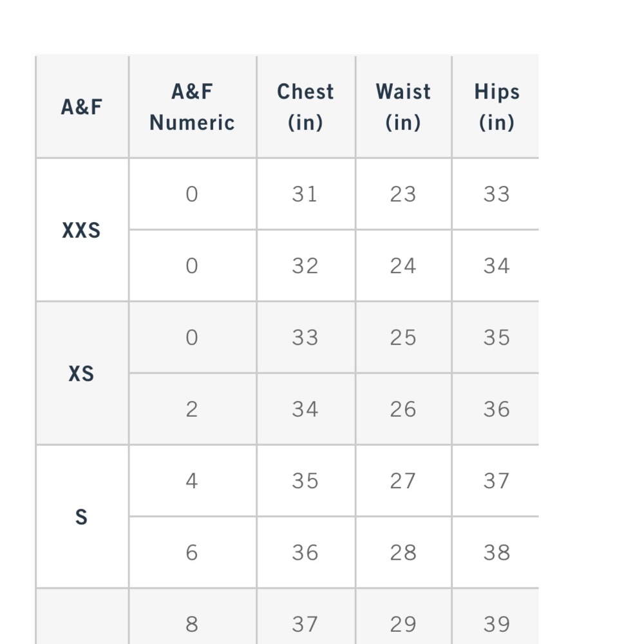
Task: Select the A&F column header
Action: tap(82, 107)
